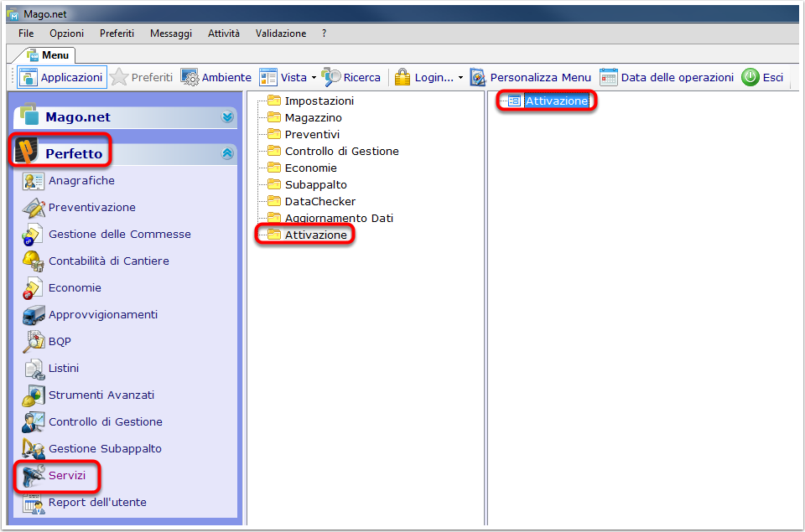Click the Esci button label

(x=772, y=77)
